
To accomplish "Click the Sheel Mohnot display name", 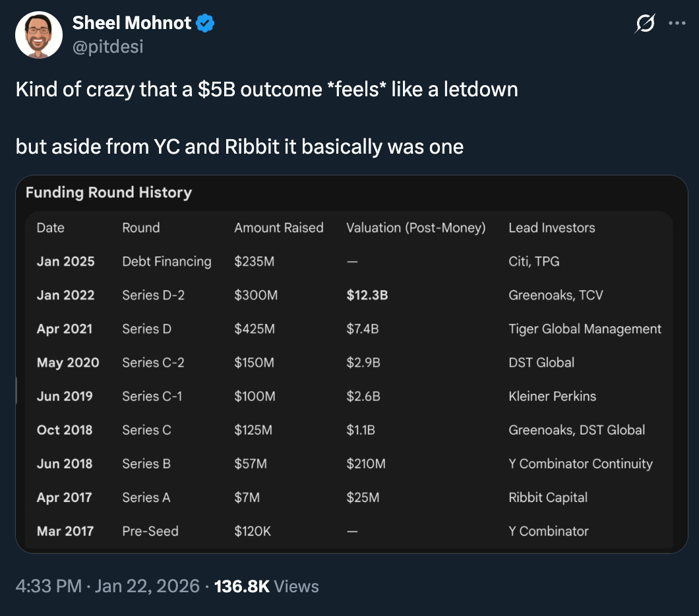I will pyautogui.click(x=131, y=23).
